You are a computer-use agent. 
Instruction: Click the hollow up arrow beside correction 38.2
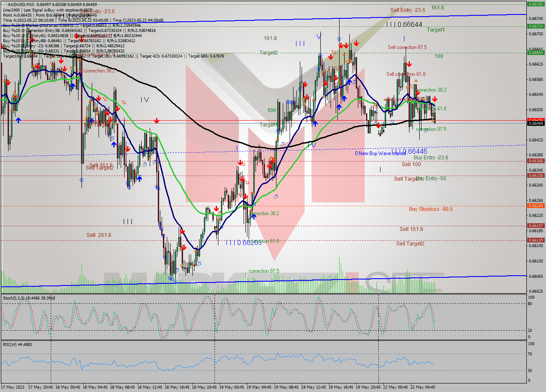[x=276, y=197]
